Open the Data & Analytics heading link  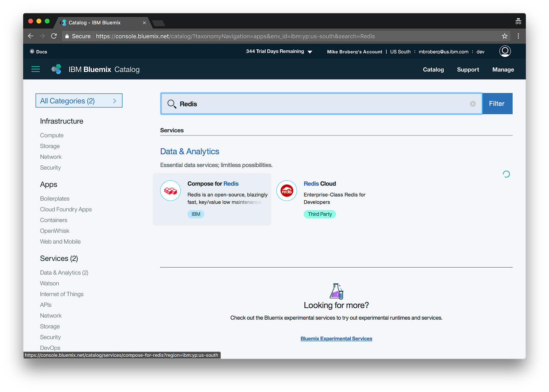coord(190,152)
